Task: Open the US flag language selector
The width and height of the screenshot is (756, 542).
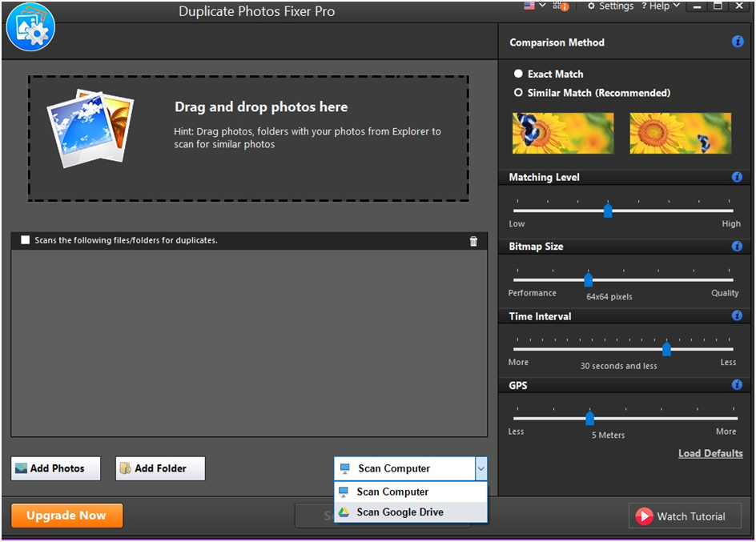Action: coord(529,6)
